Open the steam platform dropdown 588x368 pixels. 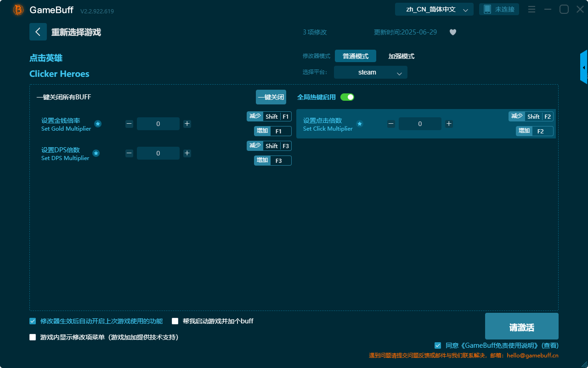point(370,72)
